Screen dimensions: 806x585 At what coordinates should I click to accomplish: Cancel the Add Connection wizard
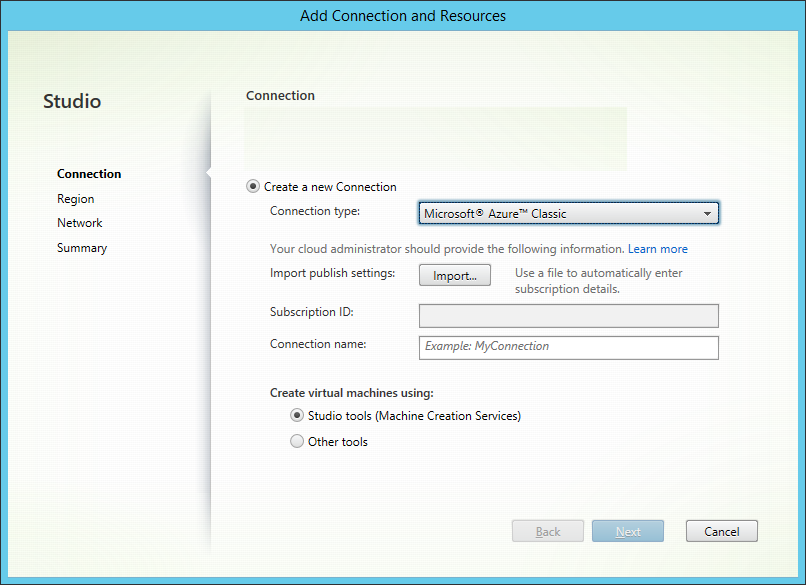(722, 531)
